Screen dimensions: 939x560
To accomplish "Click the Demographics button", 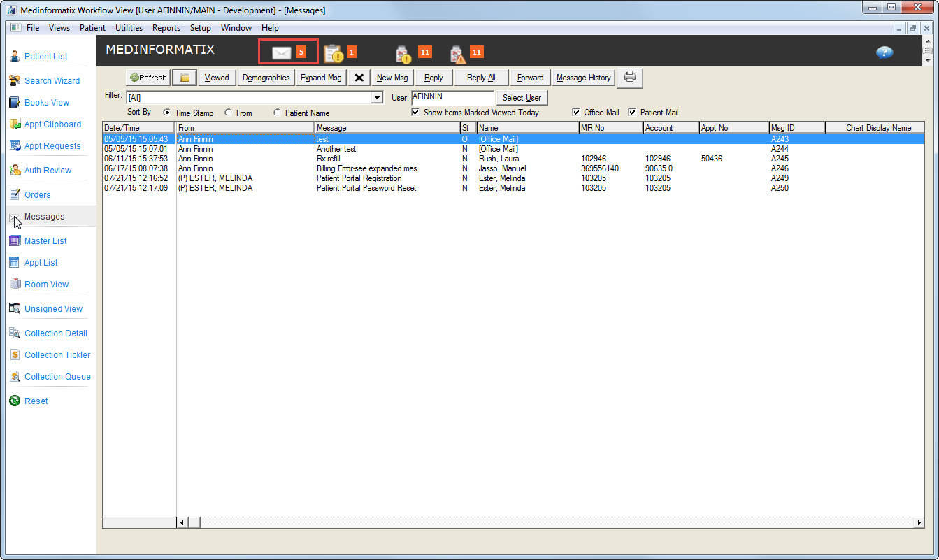I will [266, 78].
